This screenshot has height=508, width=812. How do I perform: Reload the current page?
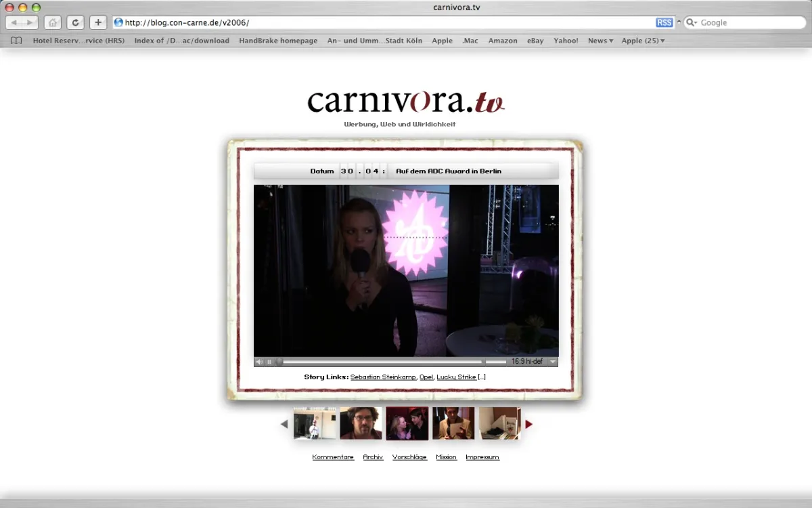click(x=74, y=22)
